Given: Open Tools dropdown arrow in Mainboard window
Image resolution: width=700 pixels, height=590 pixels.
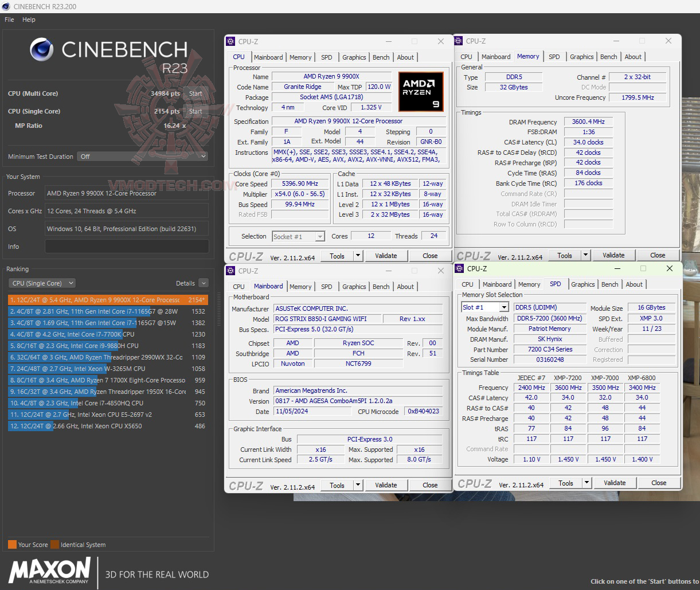Looking at the screenshot, I should pyautogui.click(x=358, y=485).
